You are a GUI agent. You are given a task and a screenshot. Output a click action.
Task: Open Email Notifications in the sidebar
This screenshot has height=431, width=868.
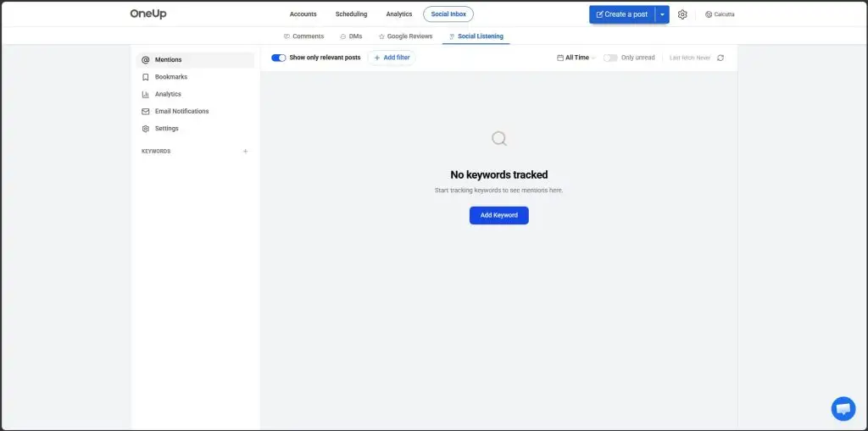195,111
